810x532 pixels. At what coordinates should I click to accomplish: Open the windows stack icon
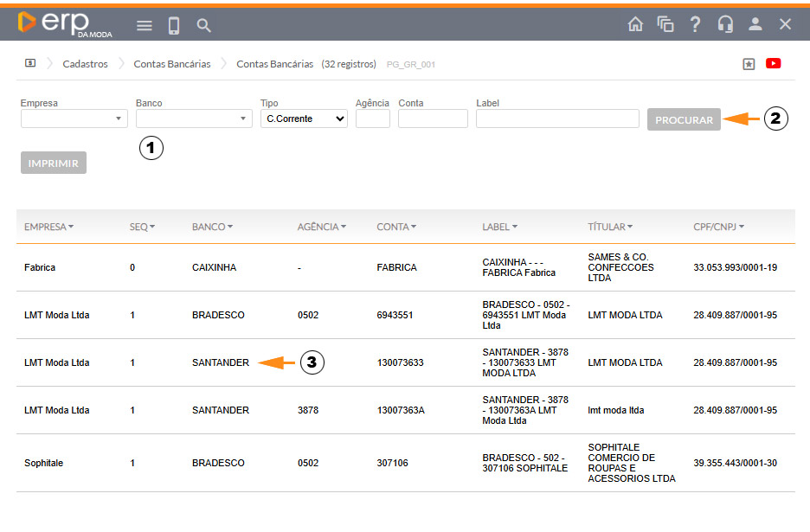665,24
